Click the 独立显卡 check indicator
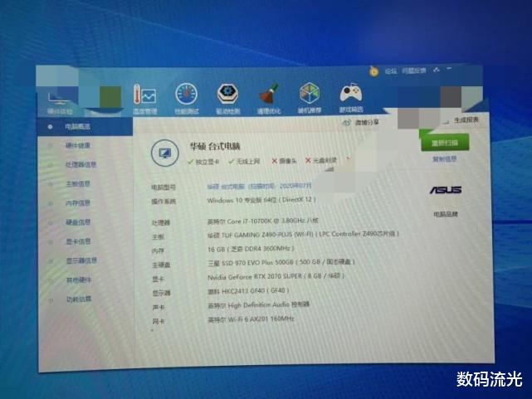This screenshot has height=399, width=532. (203, 162)
